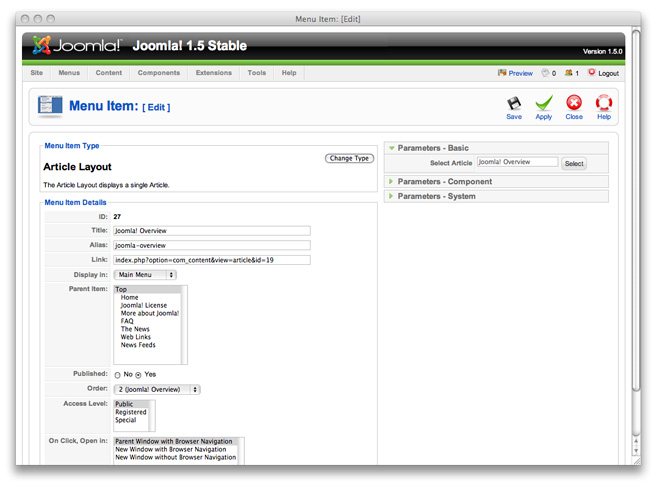
Task: Click the Joomla! logo in header
Action: (x=77, y=46)
